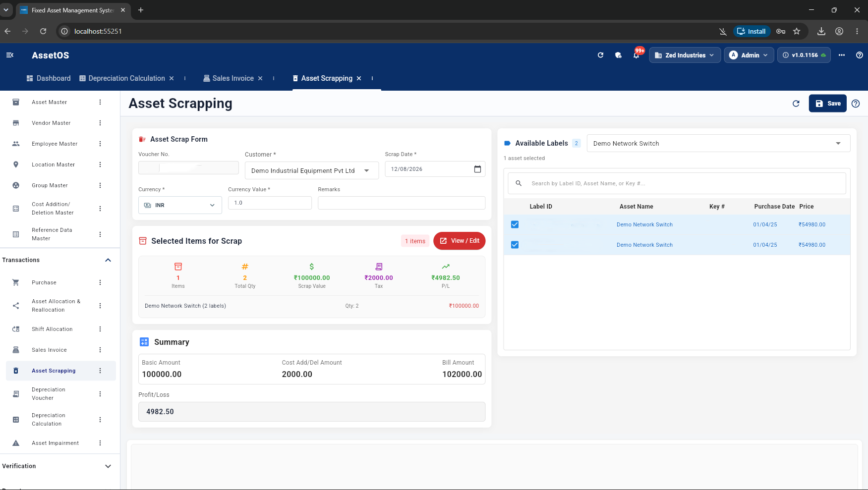Click the Shift Allocation sidebar icon
The image size is (868, 490).
pos(16,329)
